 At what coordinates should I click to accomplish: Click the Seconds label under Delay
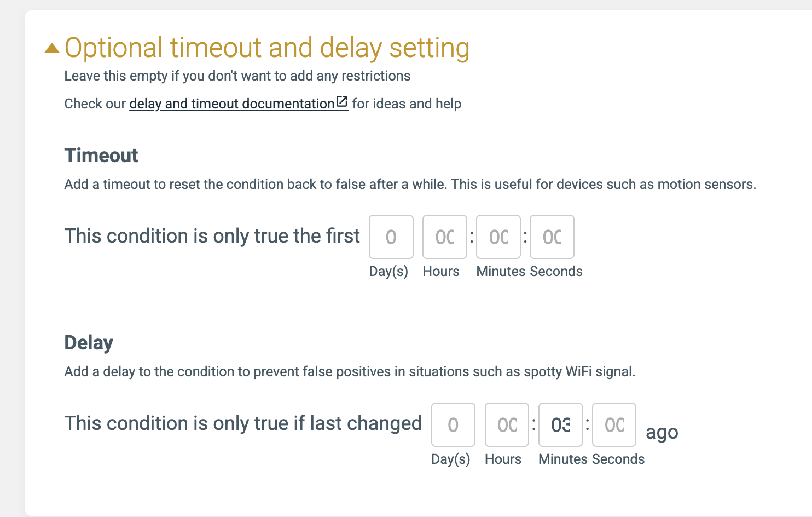coord(618,459)
